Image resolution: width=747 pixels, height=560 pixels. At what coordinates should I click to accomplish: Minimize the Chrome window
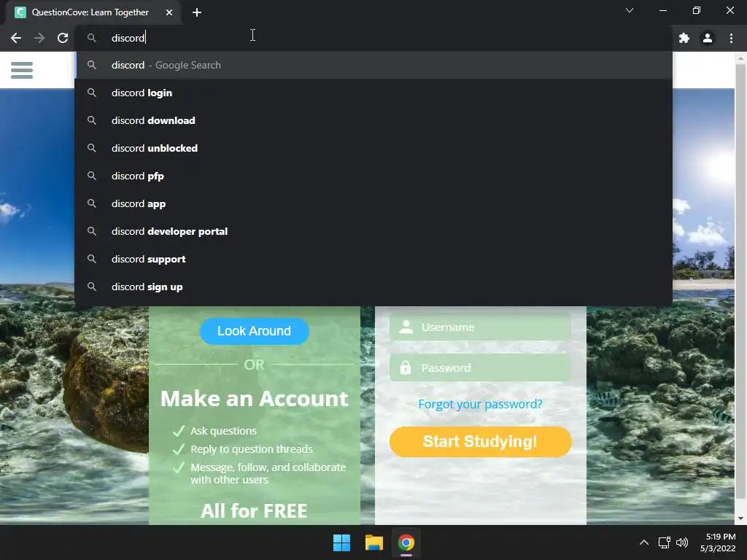[x=662, y=10]
